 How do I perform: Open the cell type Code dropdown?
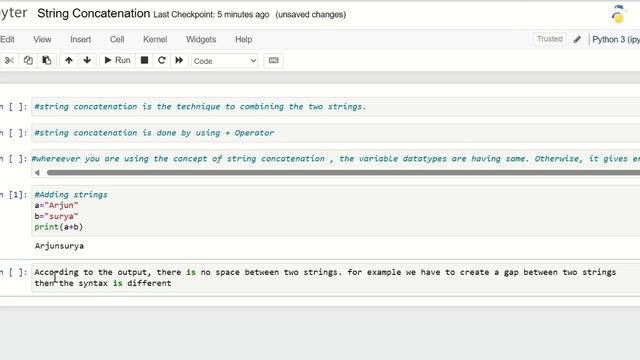click(x=224, y=61)
